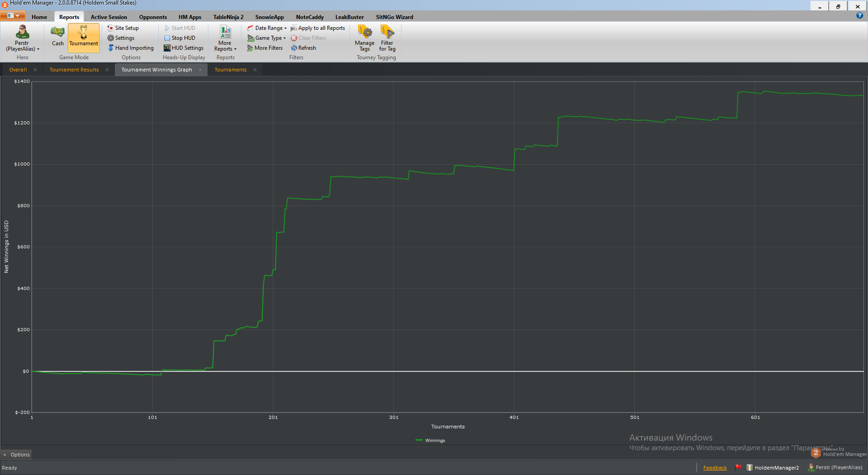Open HUD Settings
This screenshot has height=475, width=868.
(184, 48)
